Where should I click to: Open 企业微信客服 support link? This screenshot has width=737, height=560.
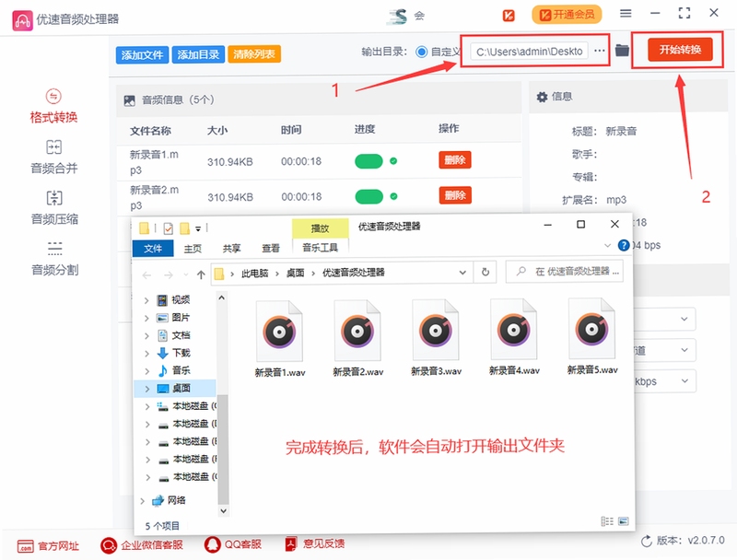142,545
